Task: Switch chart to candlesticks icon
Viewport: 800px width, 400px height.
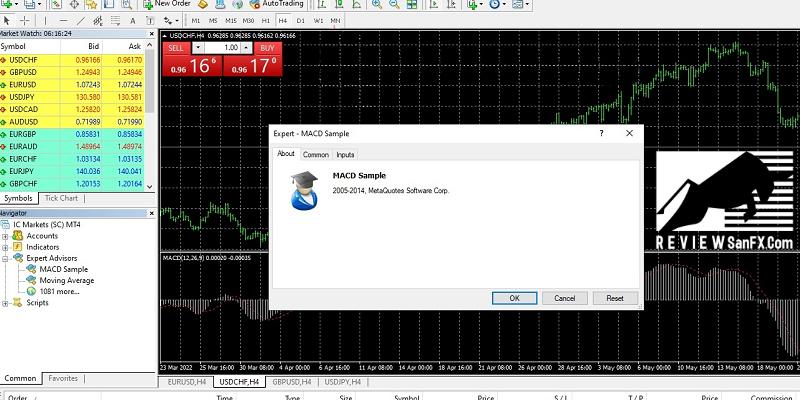Action: pos(339,4)
